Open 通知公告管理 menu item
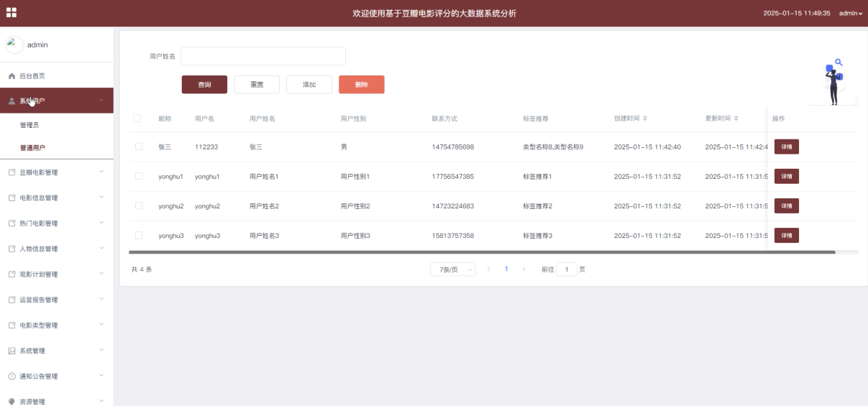The height and width of the screenshot is (406, 868). [x=57, y=377]
